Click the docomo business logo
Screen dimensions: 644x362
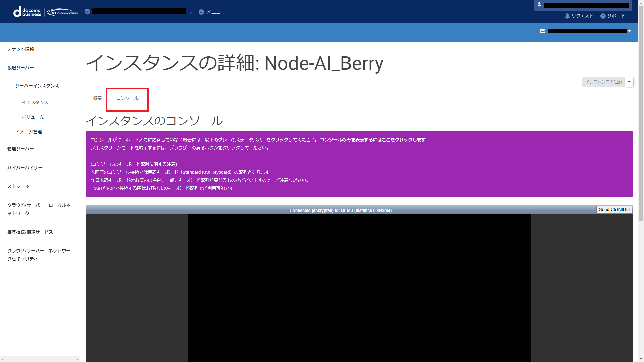pyautogui.click(x=27, y=12)
